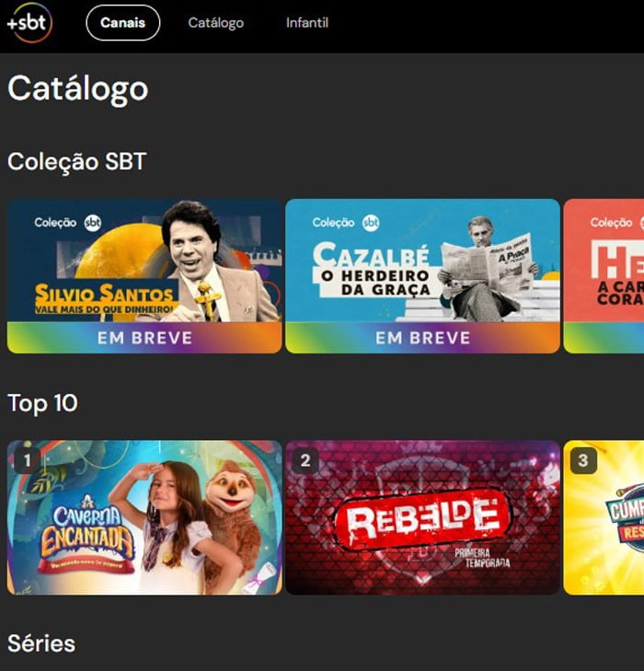
Task: Click the rank 3 badge
Action: [x=583, y=460]
